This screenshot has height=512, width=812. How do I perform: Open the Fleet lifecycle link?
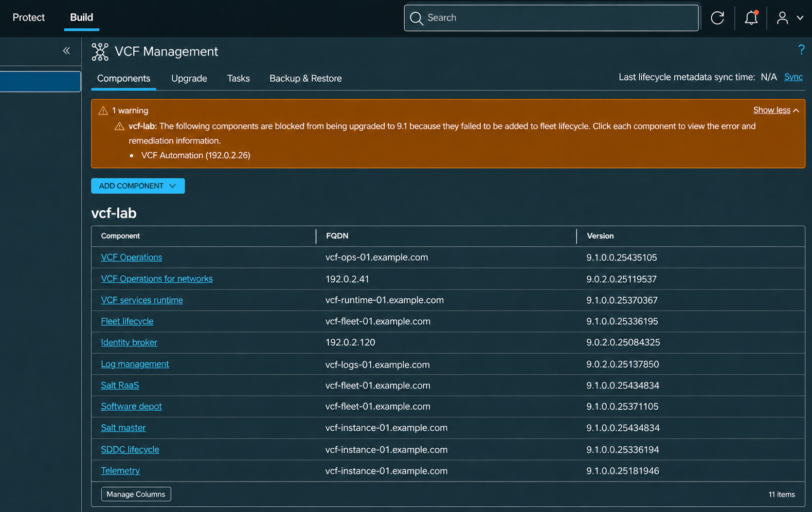(x=127, y=321)
